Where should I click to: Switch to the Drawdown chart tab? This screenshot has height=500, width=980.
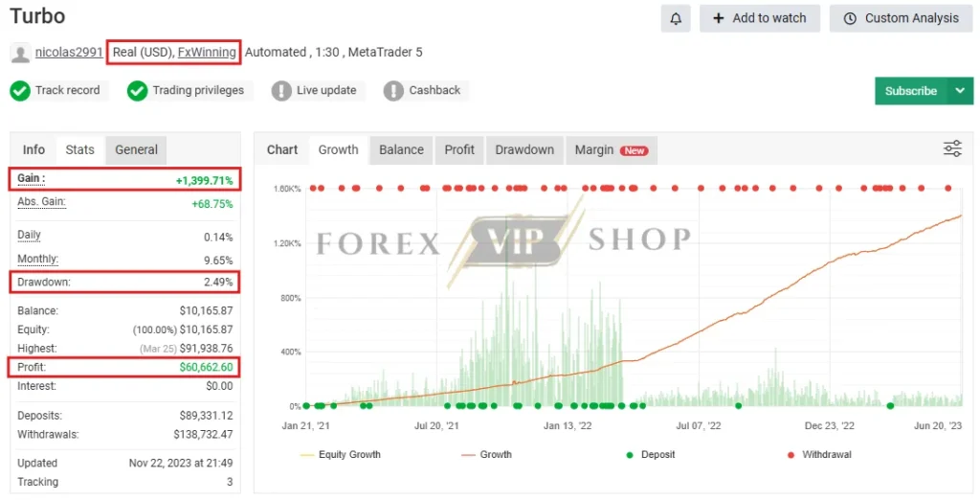point(524,149)
